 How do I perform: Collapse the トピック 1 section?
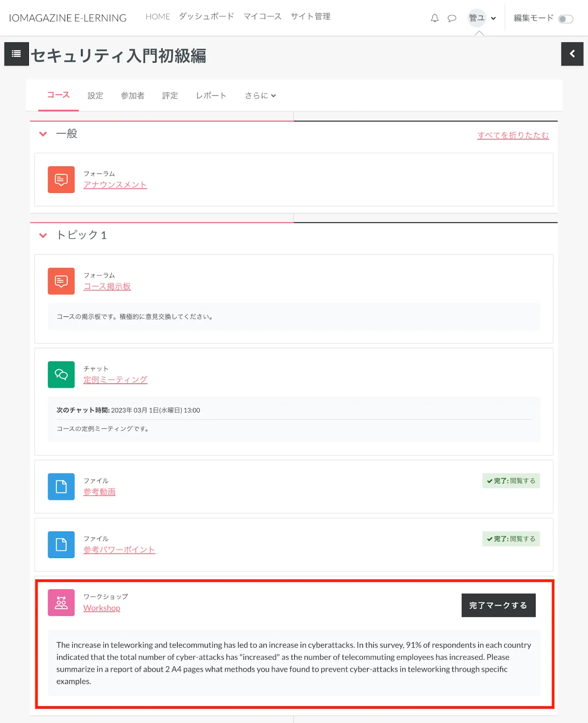[43, 235]
